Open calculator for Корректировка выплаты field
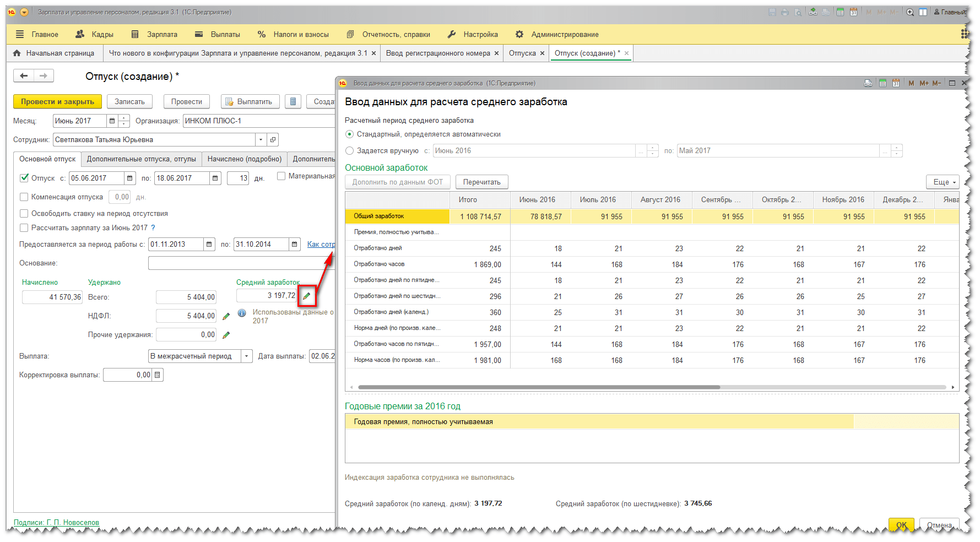The height and width of the screenshot is (542, 980). [x=158, y=375]
